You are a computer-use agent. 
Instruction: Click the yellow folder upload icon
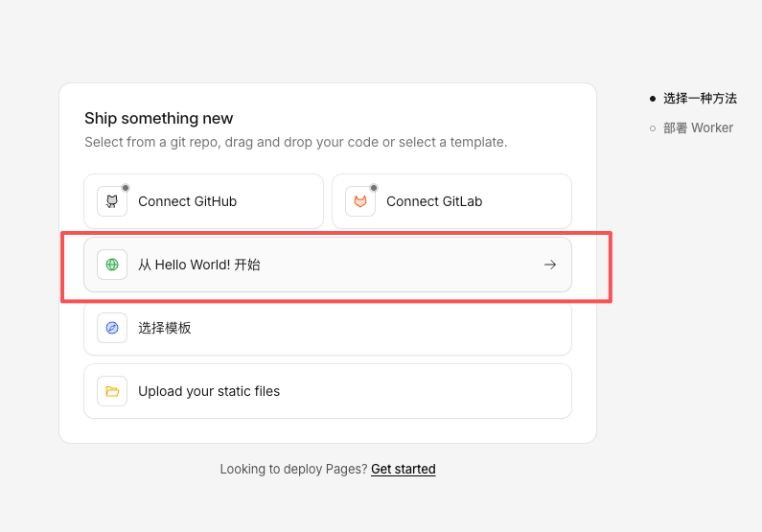pos(112,391)
